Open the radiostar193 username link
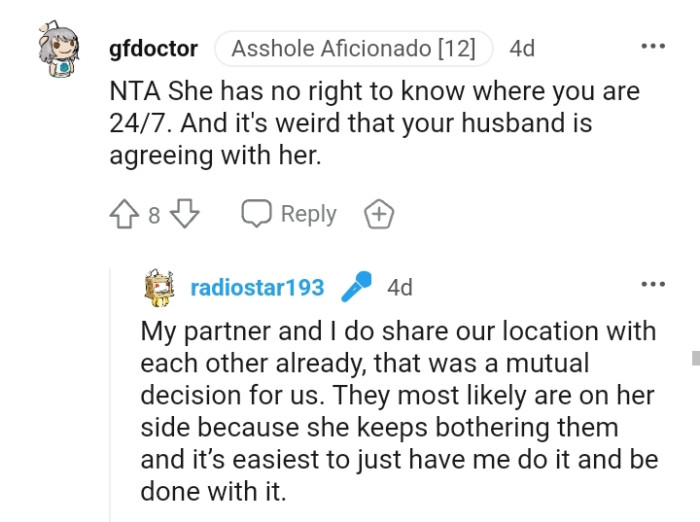 pos(257,287)
